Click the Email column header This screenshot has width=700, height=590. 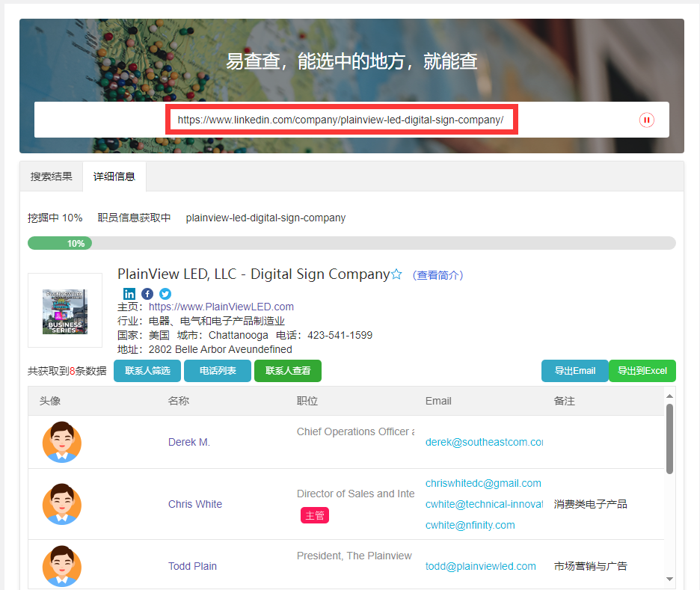[438, 401]
